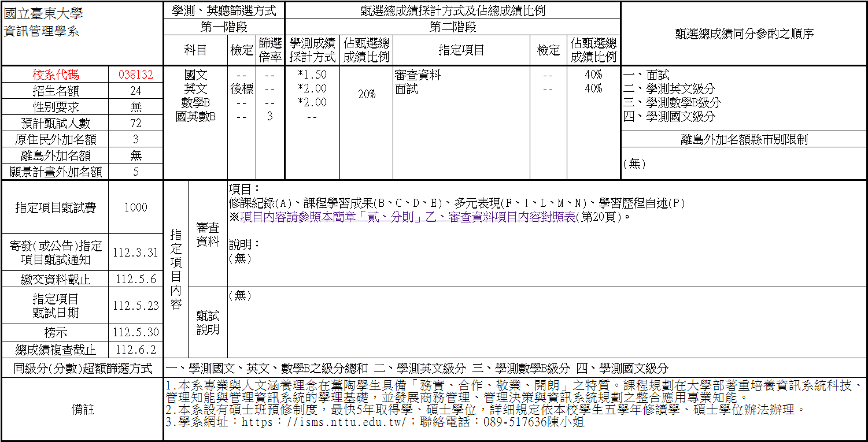Click the red 校系代碼 label
The height and width of the screenshot is (442, 868).
click(x=56, y=75)
